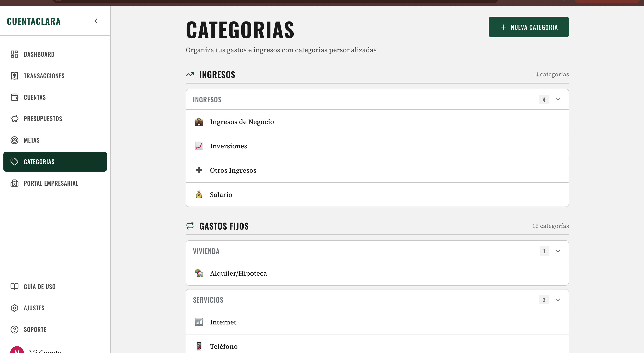Click the Transacciones receipt icon
This screenshot has height=353, width=644.
(x=14, y=75)
